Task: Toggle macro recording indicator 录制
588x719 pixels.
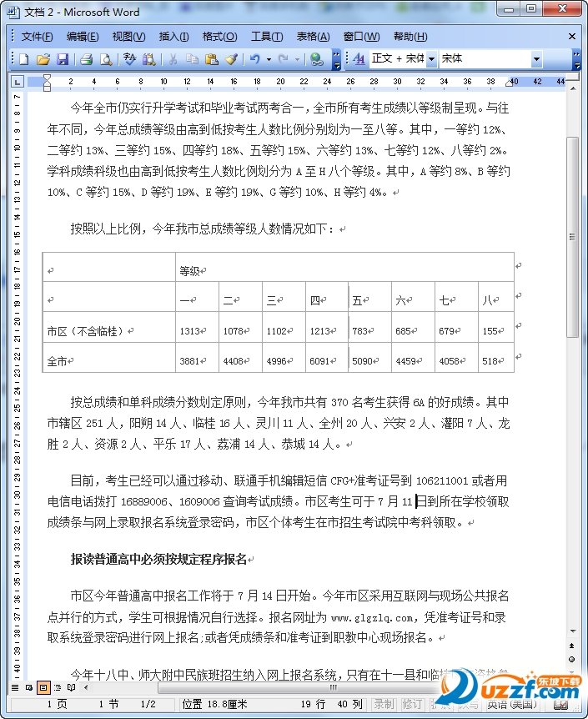Action: tap(384, 704)
